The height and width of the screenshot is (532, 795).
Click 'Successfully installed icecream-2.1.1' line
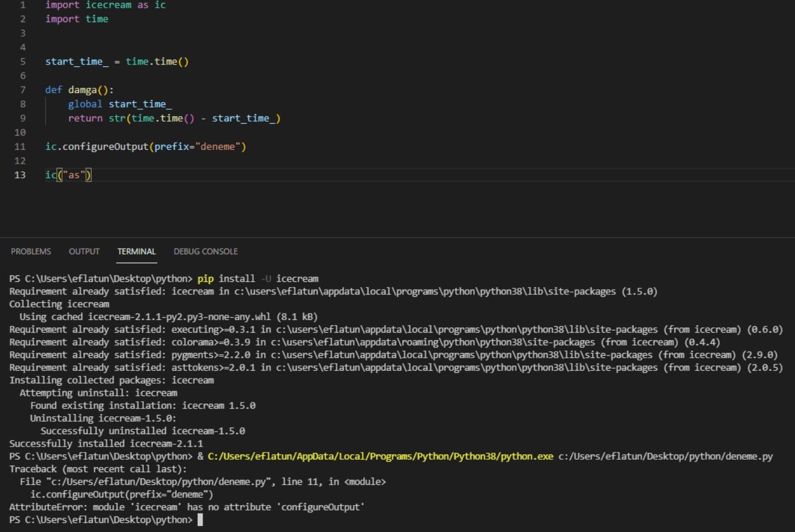click(106, 444)
